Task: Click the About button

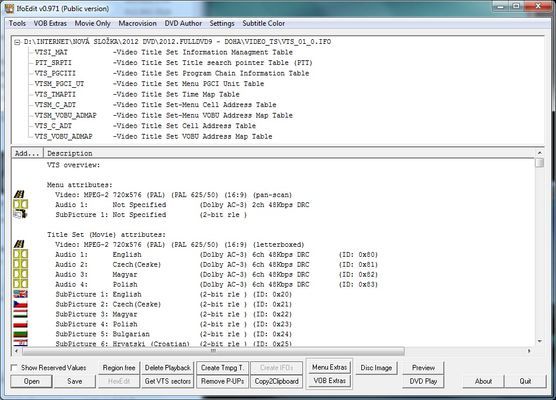Action: pos(483,381)
